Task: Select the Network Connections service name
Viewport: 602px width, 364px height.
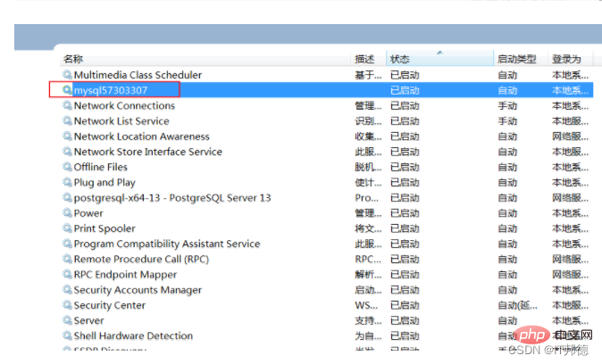Action: tap(124, 105)
